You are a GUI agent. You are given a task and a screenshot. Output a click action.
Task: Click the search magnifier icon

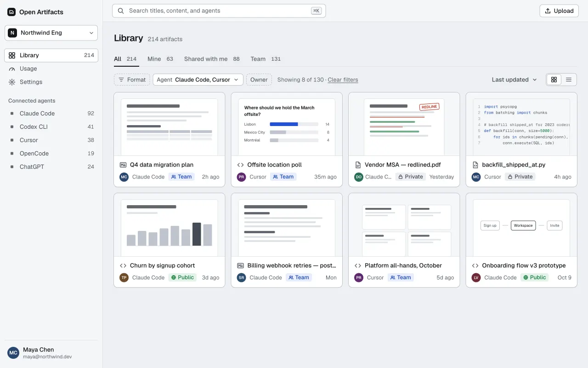[121, 11]
